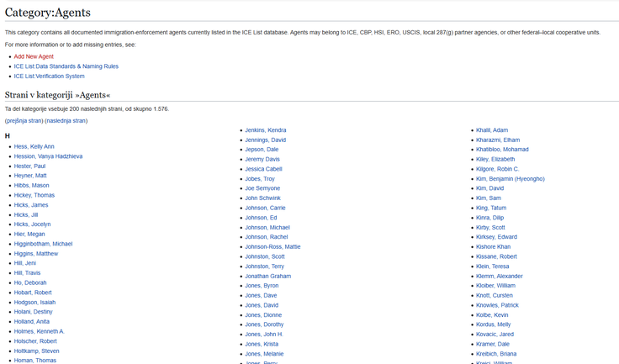619x364 pixels.
Task: Click the Jessica Cabell link
Action: [263, 169]
